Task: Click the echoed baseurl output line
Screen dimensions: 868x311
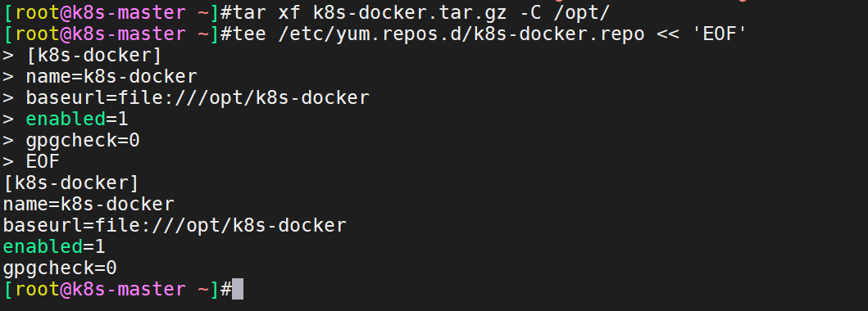Action: (x=175, y=225)
